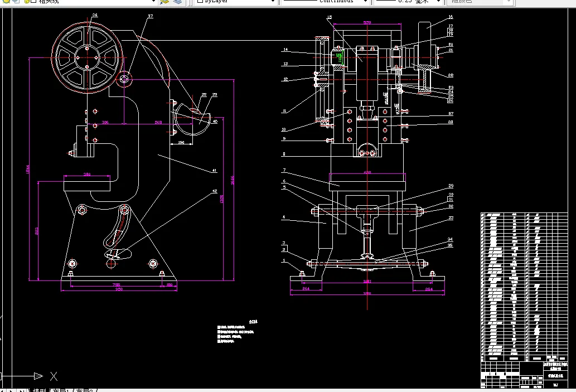576x392 pixels.
Task: Switch to the 布局1 layout tab
Action: pos(61,390)
